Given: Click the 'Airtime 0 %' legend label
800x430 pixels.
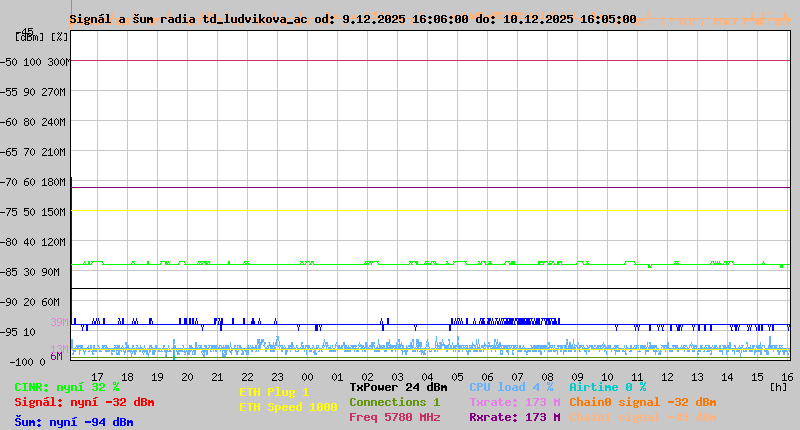Looking at the screenshot, I should click(x=608, y=387).
